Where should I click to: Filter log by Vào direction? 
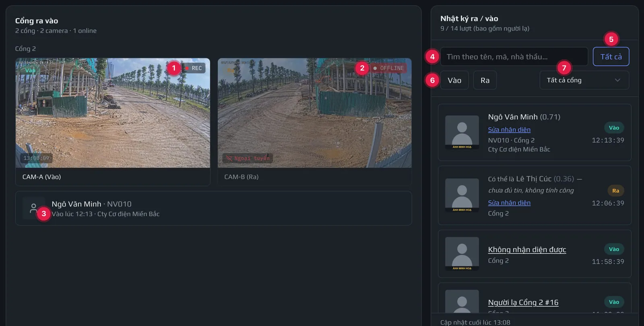click(x=454, y=80)
